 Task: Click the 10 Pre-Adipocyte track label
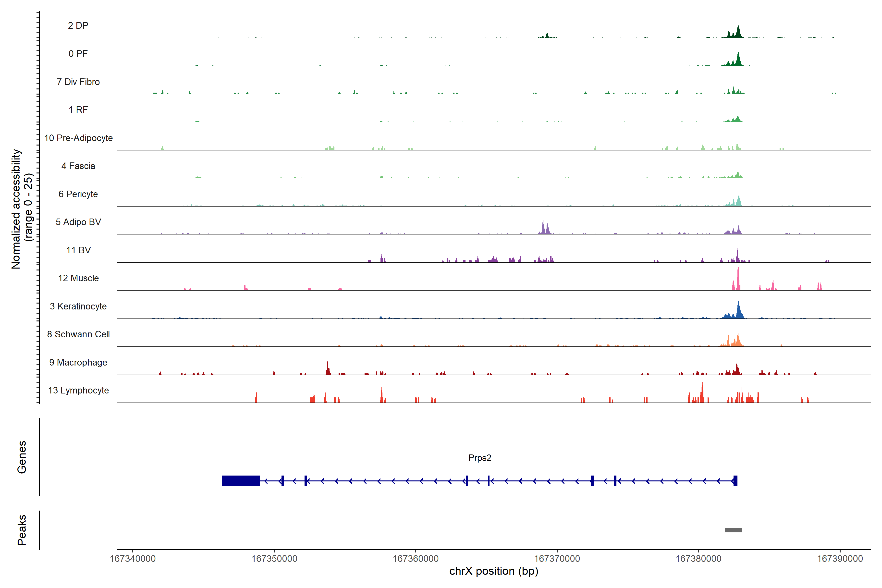(78, 138)
